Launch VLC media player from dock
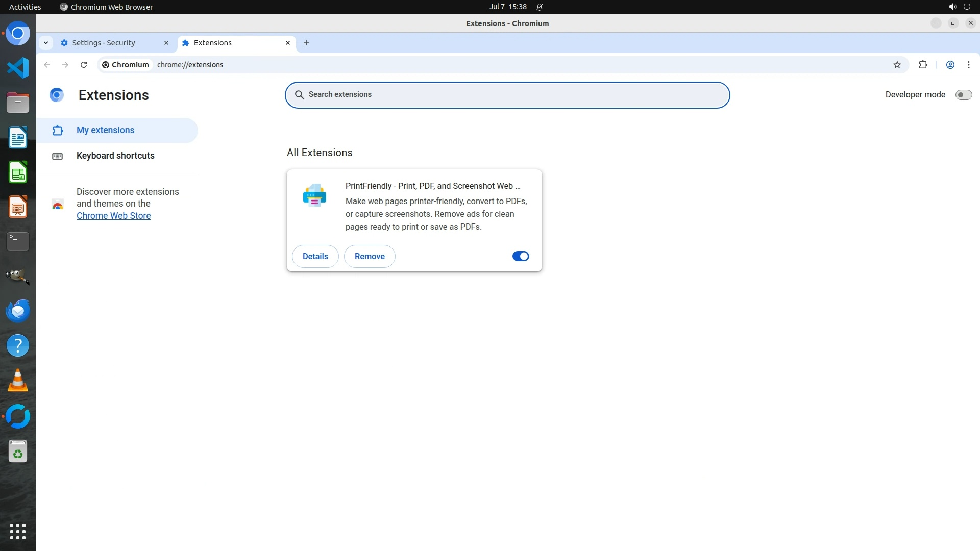Viewport: 980px width, 551px height. [18, 380]
